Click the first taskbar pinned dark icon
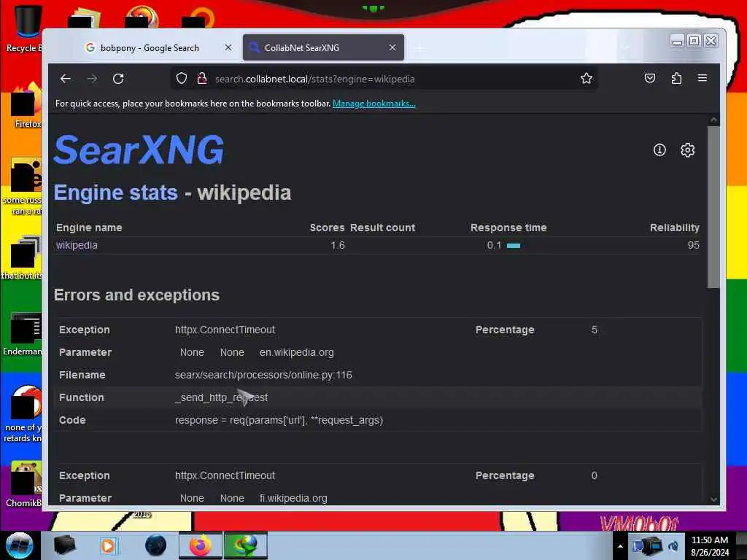 [64, 545]
